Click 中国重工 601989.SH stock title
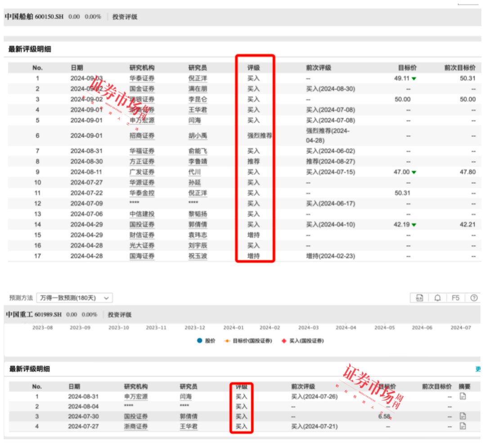Image resolution: width=486 pixels, height=448 pixels. [x=33, y=315]
